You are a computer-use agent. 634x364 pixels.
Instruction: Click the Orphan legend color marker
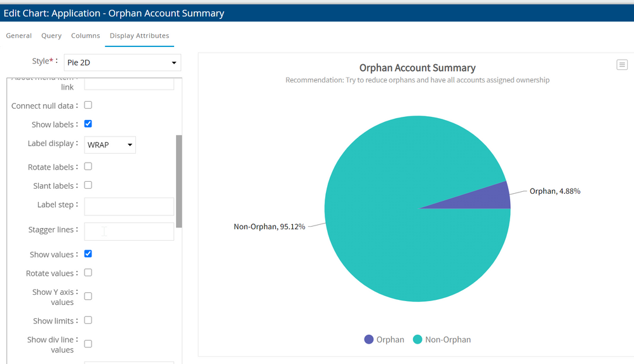point(369,339)
